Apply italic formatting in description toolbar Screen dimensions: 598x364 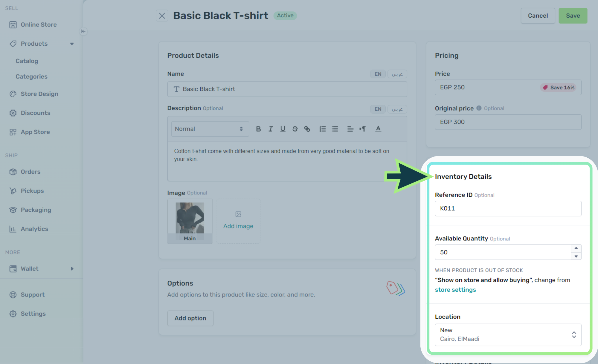click(271, 129)
